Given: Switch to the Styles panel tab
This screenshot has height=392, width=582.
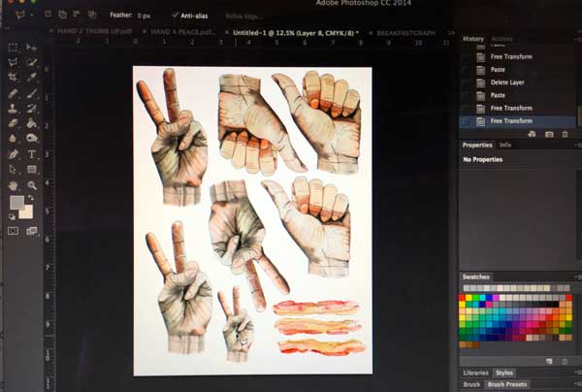Looking at the screenshot, I should [504, 373].
